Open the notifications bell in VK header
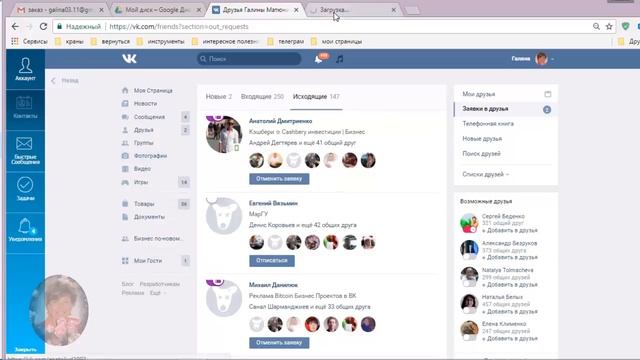The width and height of the screenshot is (640, 360). coord(319,60)
